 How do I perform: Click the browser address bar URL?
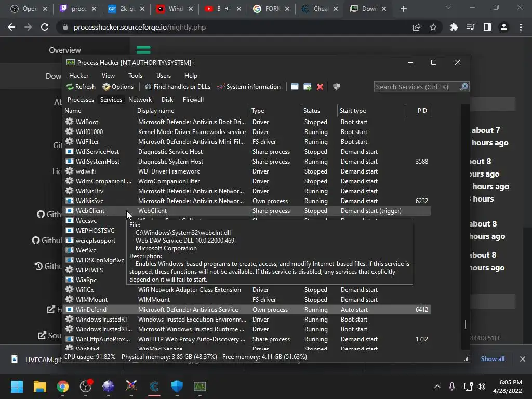(140, 27)
